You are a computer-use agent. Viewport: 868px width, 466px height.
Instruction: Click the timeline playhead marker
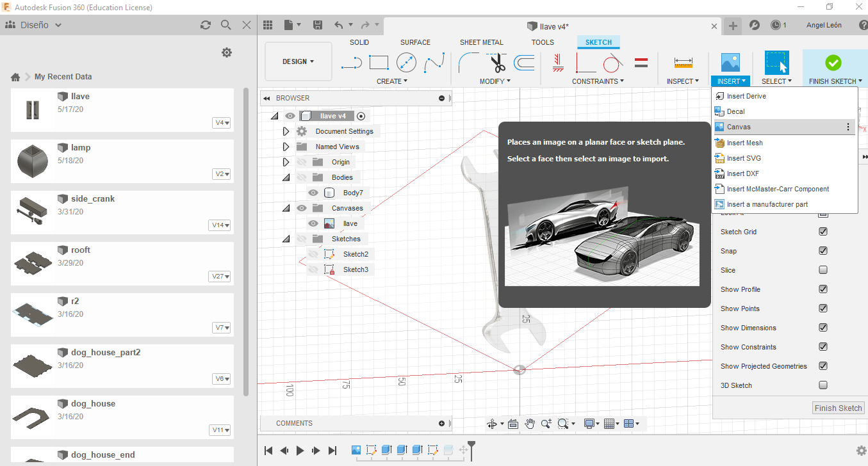coord(471,445)
